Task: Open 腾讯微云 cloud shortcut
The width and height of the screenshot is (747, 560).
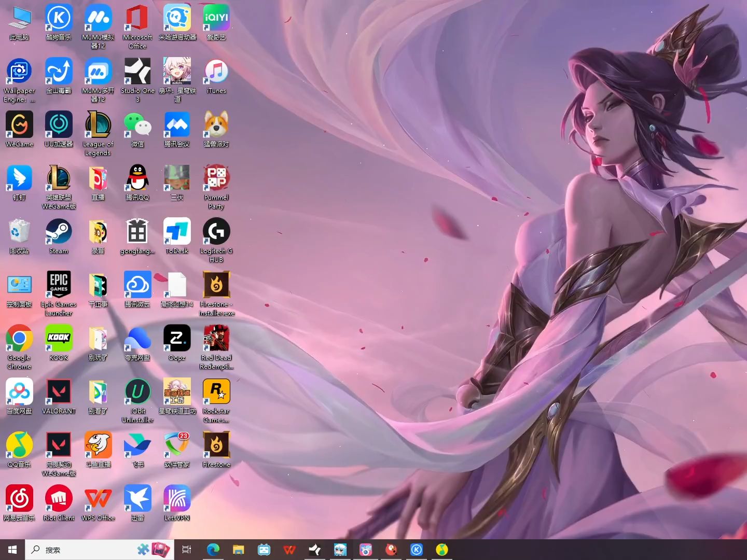Action: [x=137, y=290]
